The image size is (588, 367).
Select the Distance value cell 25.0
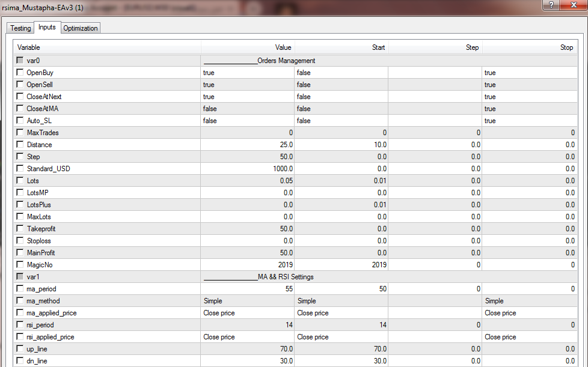point(247,145)
